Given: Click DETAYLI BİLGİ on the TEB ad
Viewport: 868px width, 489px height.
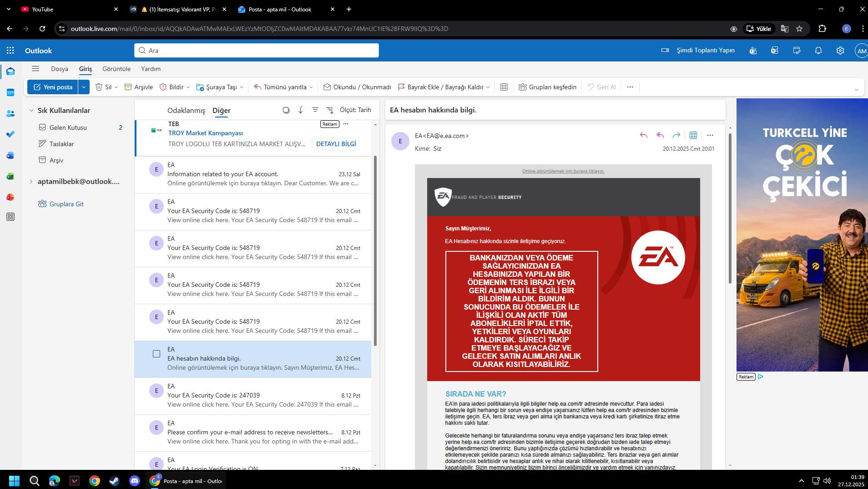Looking at the screenshot, I should [336, 144].
